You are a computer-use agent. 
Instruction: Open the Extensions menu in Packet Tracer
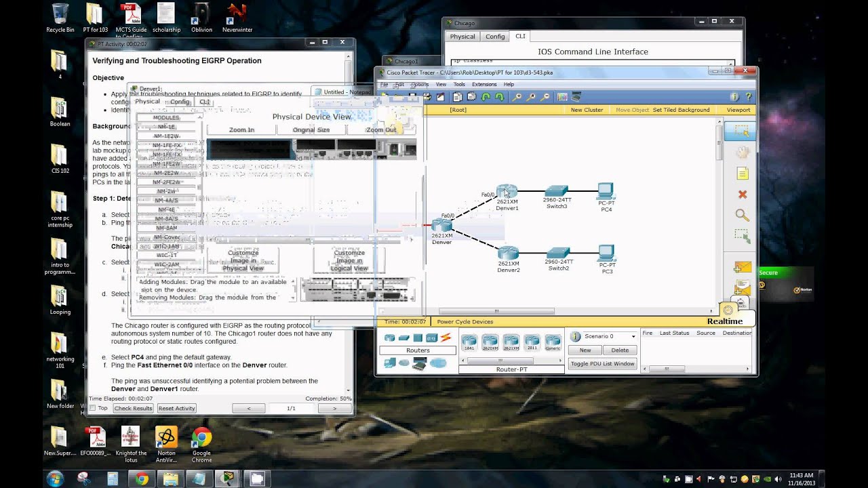pos(484,85)
